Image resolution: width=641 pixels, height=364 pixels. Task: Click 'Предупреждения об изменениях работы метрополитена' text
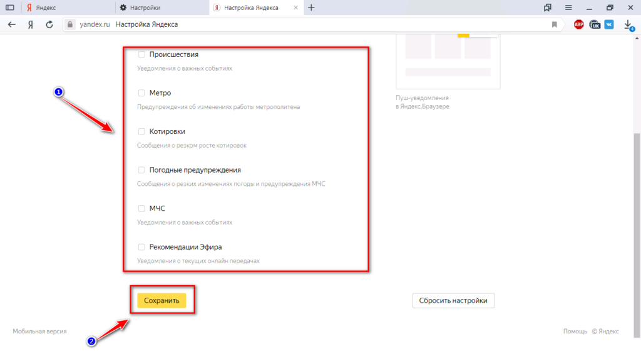coord(218,106)
